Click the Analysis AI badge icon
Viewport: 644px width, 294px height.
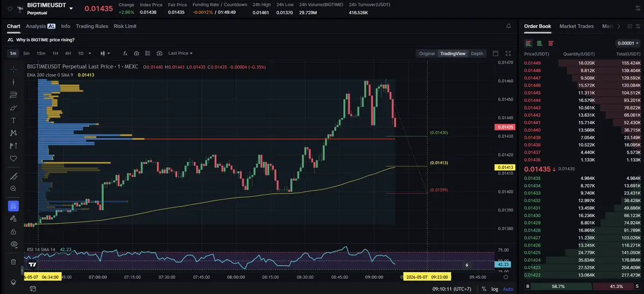point(52,26)
